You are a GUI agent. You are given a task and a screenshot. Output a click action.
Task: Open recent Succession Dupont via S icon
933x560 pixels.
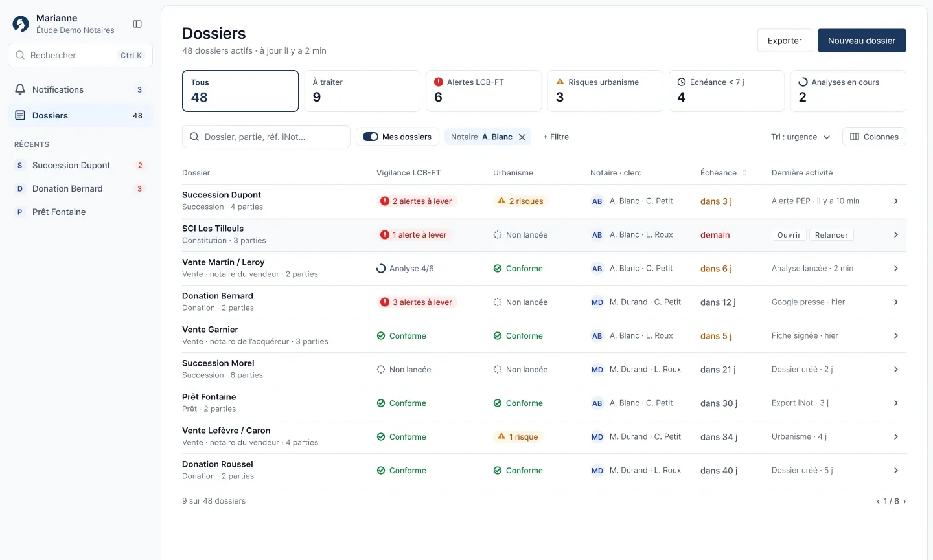[20, 166]
